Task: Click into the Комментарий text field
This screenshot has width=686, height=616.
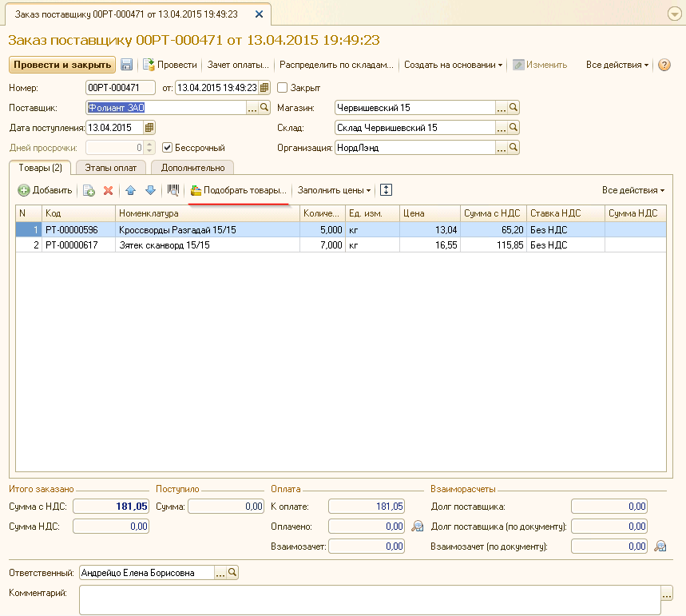Action: pyautogui.click(x=369, y=599)
